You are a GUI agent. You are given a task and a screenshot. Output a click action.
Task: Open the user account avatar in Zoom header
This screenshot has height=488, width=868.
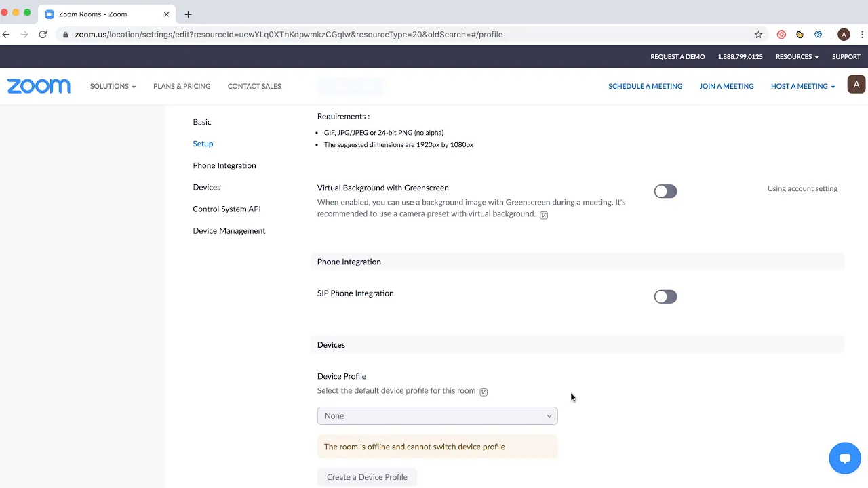point(856,85)
